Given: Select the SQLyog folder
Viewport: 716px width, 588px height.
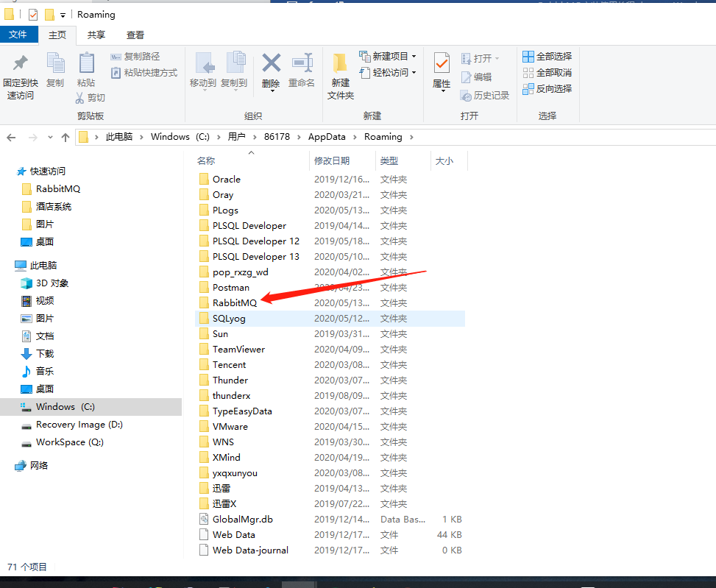Looking at the screenshot, I should (x=330, y=318).
